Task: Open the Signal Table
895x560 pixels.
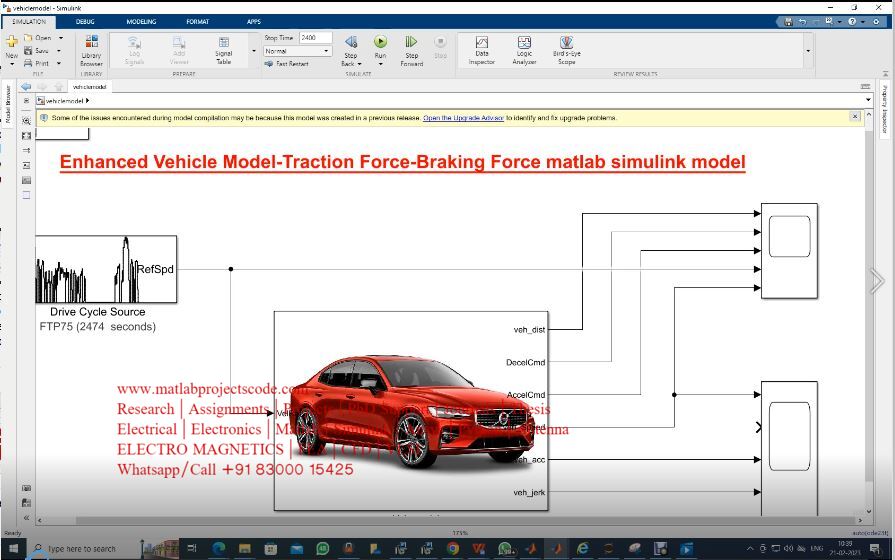Action: click(224, 48)
